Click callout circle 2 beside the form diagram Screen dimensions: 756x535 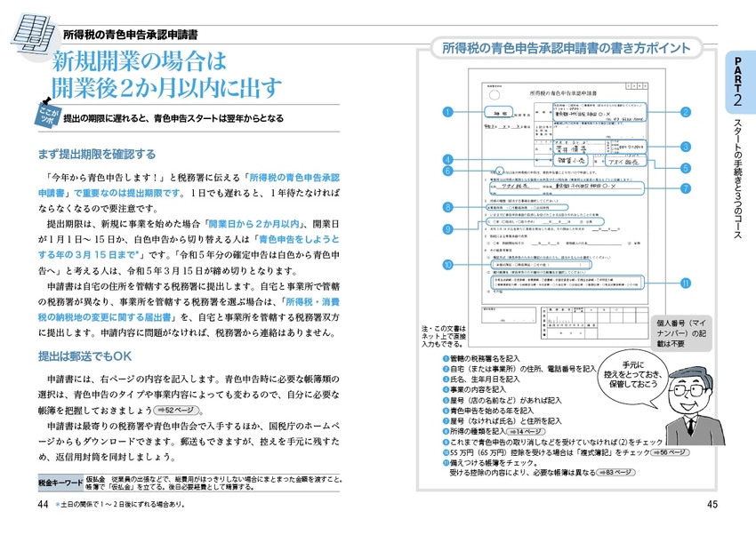click(685, 112)
